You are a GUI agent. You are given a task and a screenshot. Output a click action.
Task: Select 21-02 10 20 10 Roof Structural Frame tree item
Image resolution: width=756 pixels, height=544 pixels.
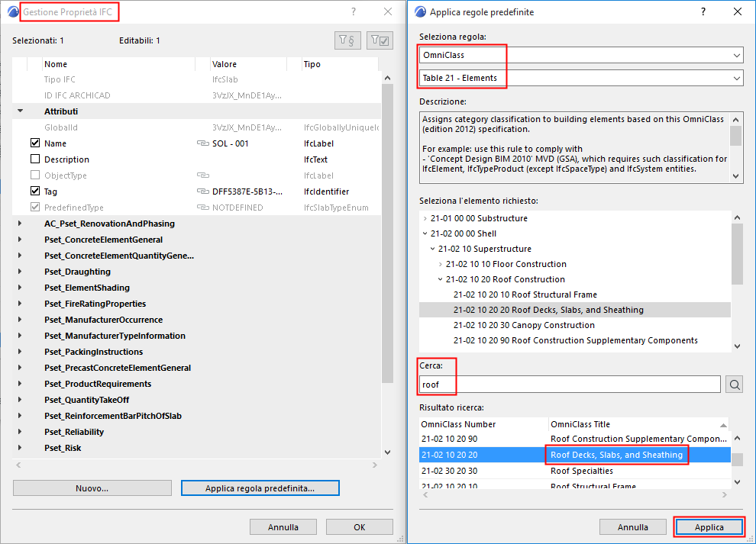click(525, 295)
